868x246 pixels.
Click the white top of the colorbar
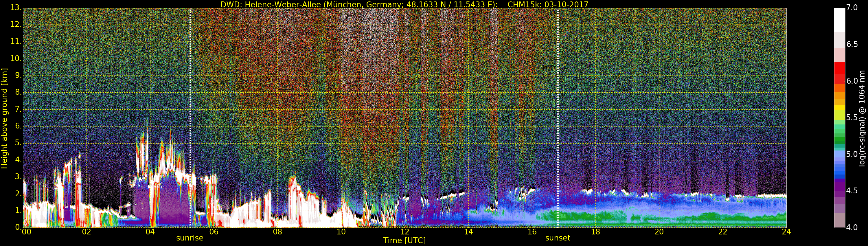pos(839,19)
